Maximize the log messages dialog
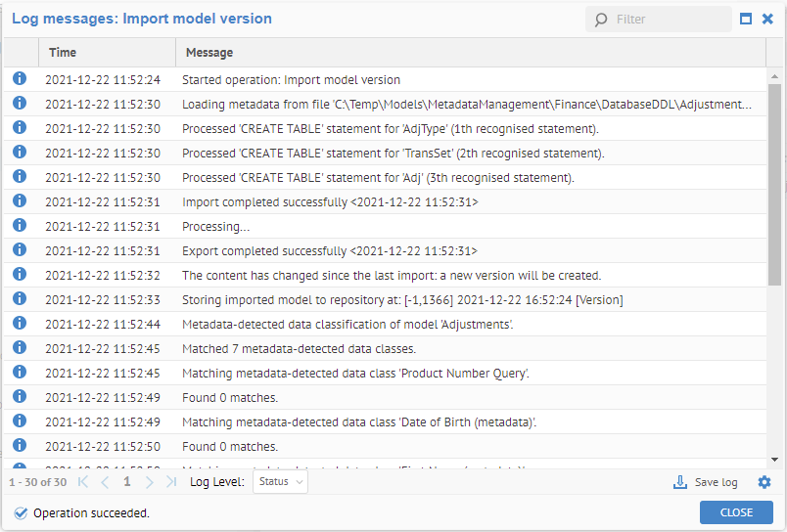The image size is (787, 532). [746, 19]
